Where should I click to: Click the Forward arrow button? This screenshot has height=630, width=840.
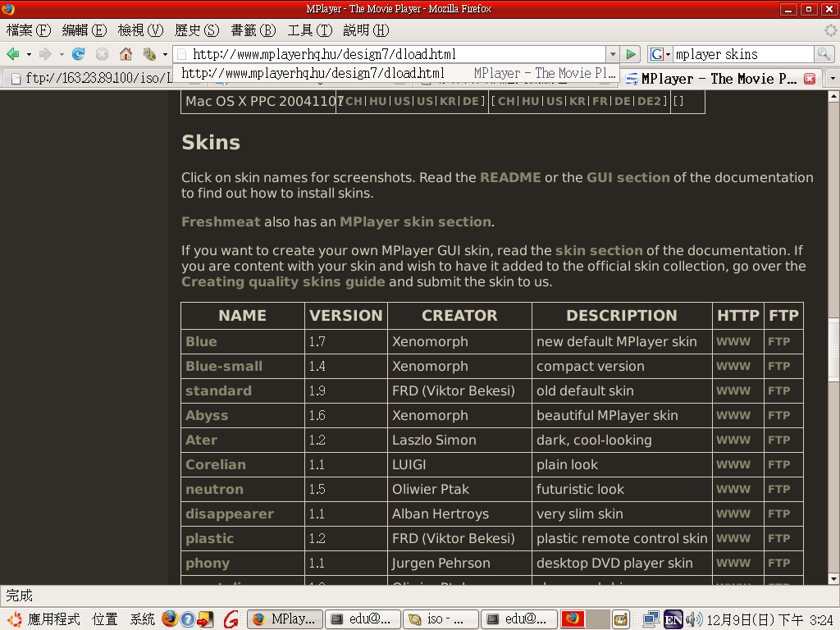click(46, 54)
